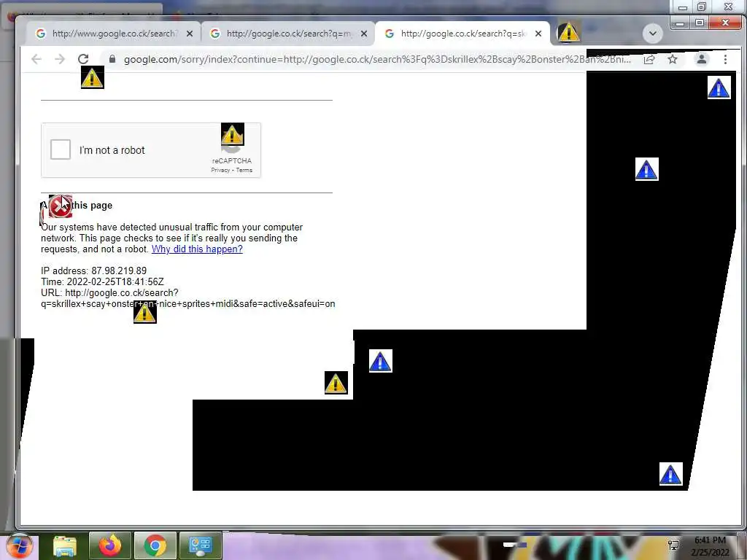Close the google.co.ck/search?q=sk tab
This screenshot has height=560, width=747.
click(x=538, y=34)
